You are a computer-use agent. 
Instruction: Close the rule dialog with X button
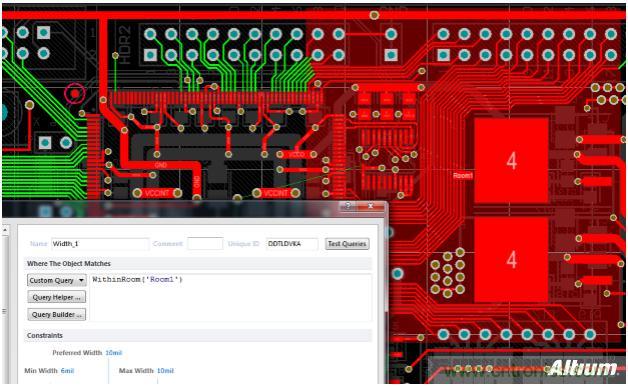pyautogui.click(x=371, y=206)
